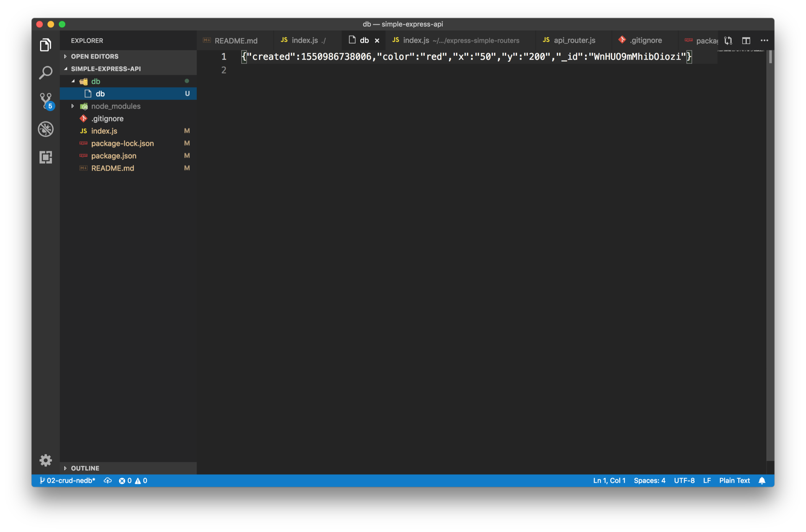
Task: Synchronize changes via cloud publish icon
Action: point(107,481)
